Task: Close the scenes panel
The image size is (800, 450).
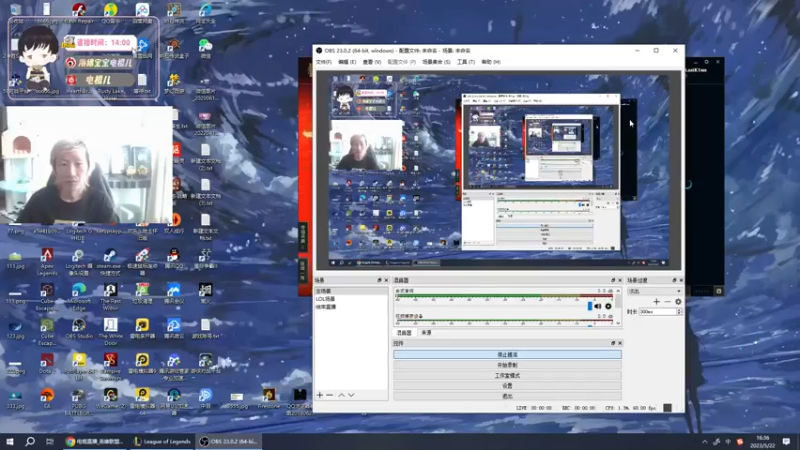Action: click(386, 280)
